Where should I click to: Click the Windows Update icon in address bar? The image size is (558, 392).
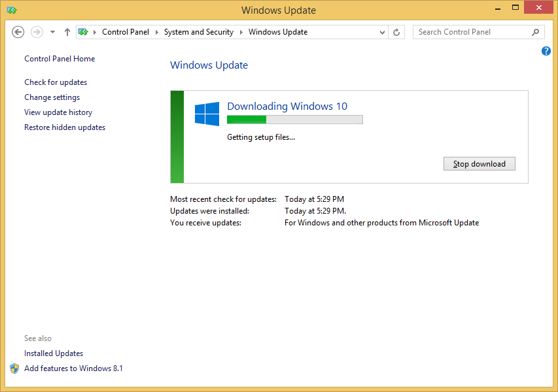(x=83, y=32)
